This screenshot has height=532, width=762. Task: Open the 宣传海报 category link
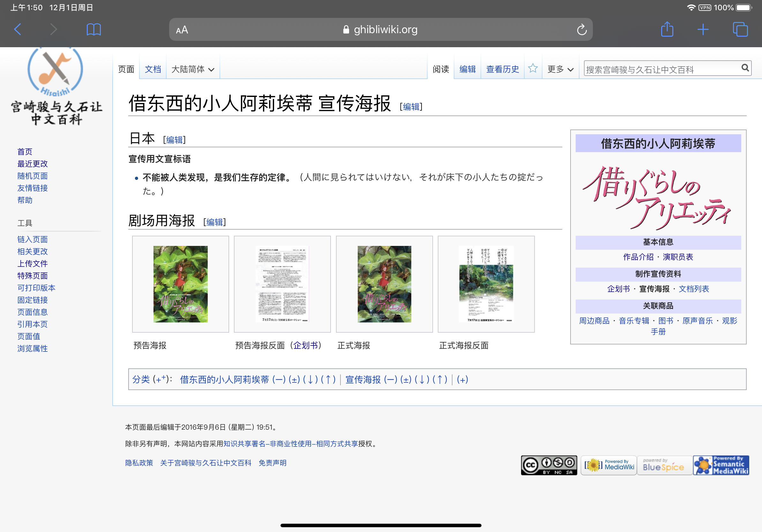(363, 379)
